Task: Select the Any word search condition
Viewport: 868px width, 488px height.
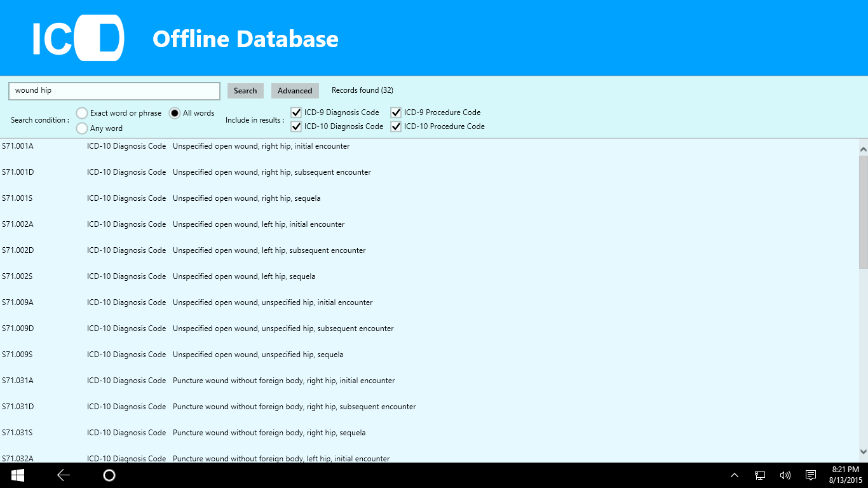Action: point(82,128)
